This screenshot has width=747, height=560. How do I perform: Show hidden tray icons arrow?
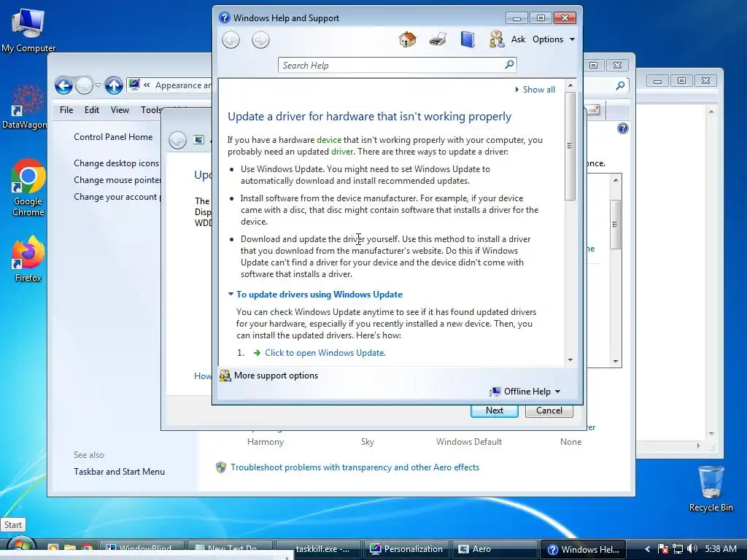coord(647,549)
